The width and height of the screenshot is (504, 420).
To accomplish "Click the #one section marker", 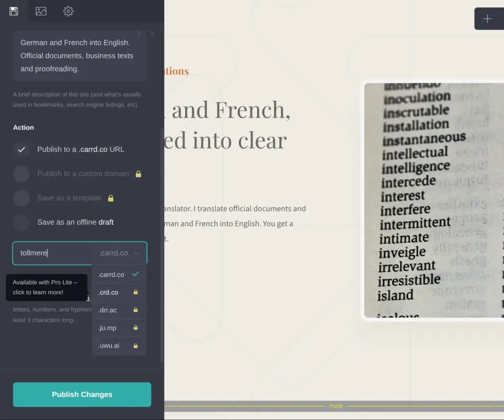I will (x=336, y=406).
